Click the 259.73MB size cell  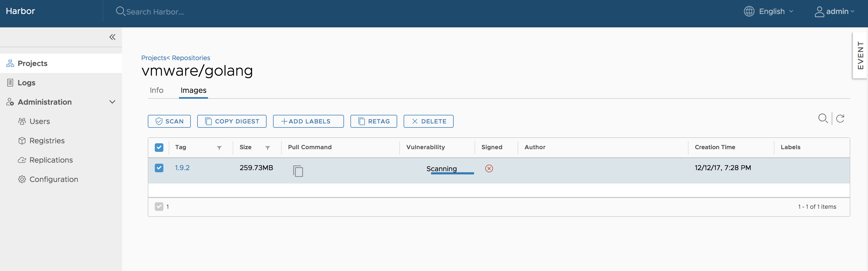256,168
